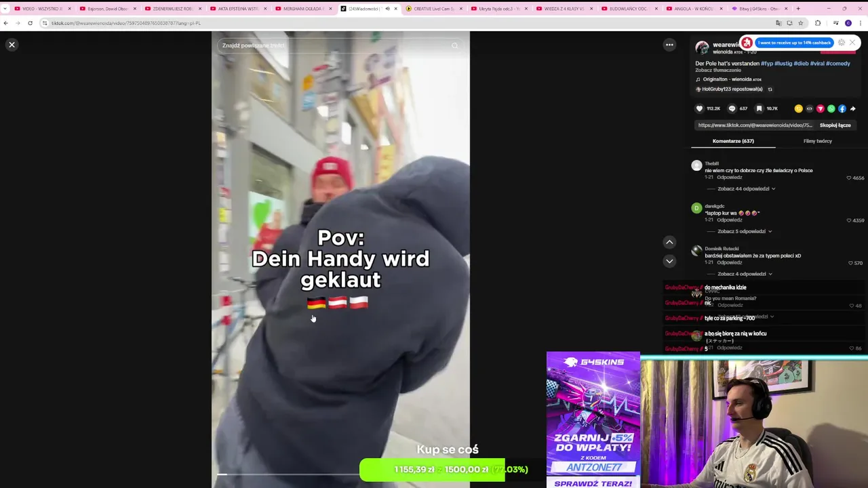The image size is (868, 488).
Task: Click 'HotGruby123 repostował(a)' text
Action: [x=732, y=89]
